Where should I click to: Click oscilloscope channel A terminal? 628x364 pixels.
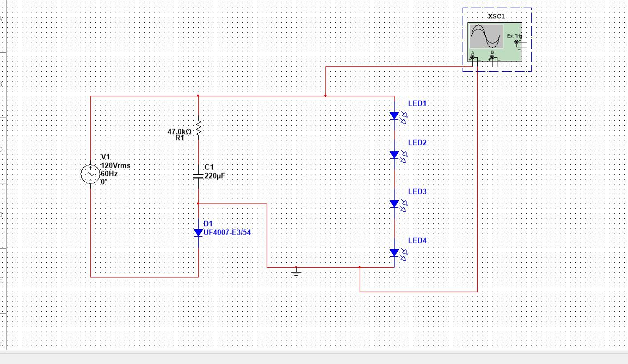pyautogui.click(x=472, y=58)
